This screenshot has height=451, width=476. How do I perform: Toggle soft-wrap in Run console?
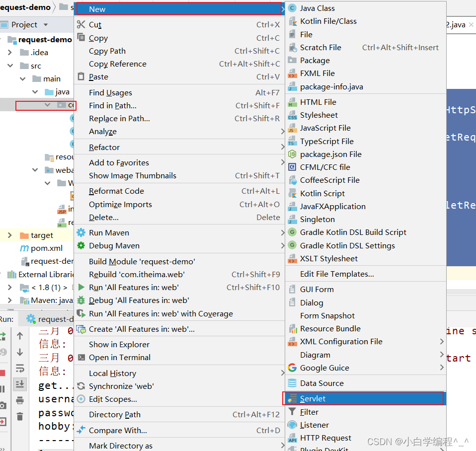(x=20, y=368)
